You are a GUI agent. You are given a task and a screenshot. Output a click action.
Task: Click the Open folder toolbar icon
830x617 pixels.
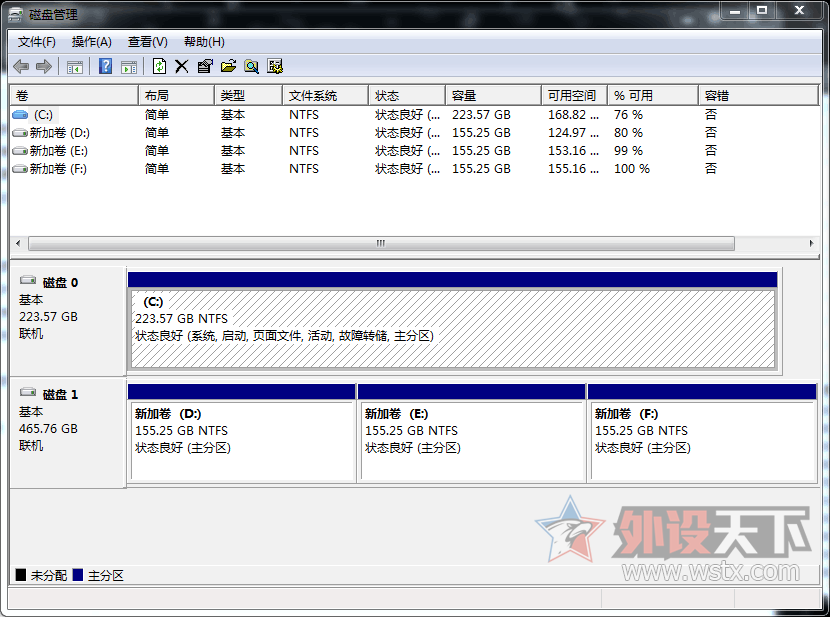pyautogui.click(x=228, y=66)
